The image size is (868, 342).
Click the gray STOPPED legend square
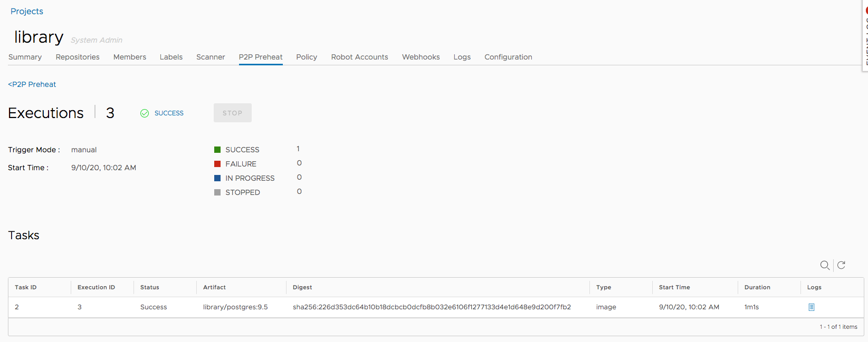tap(217, 192)
